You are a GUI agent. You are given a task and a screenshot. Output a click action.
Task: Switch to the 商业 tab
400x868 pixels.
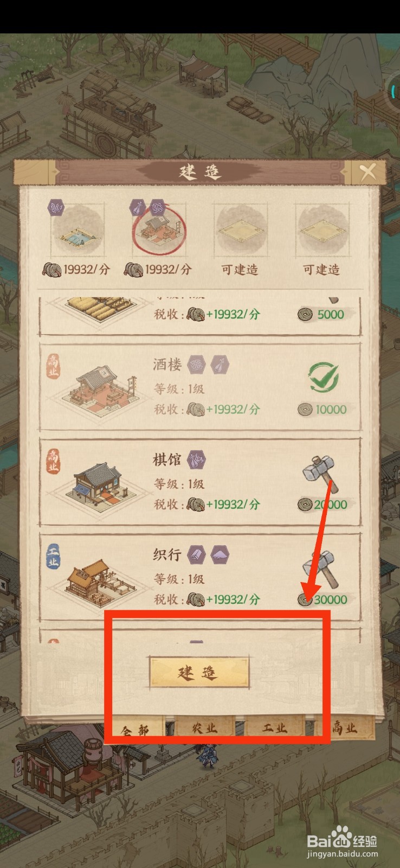point(345,729)
